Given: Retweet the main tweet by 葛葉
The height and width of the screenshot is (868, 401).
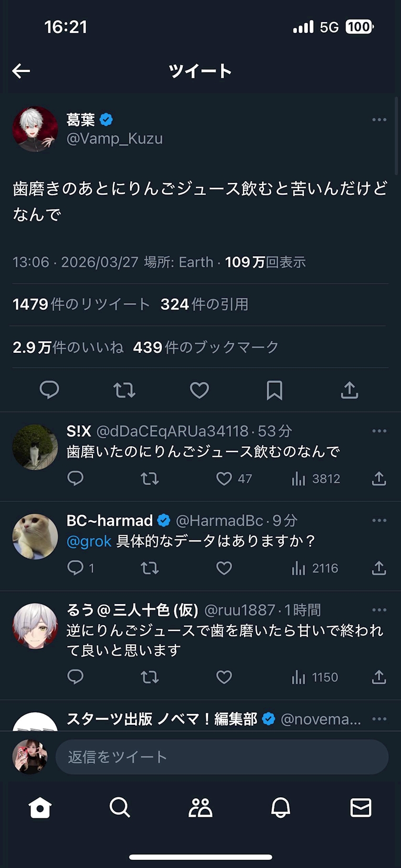Looking at the screenshot, I should [x=125, y=390].
